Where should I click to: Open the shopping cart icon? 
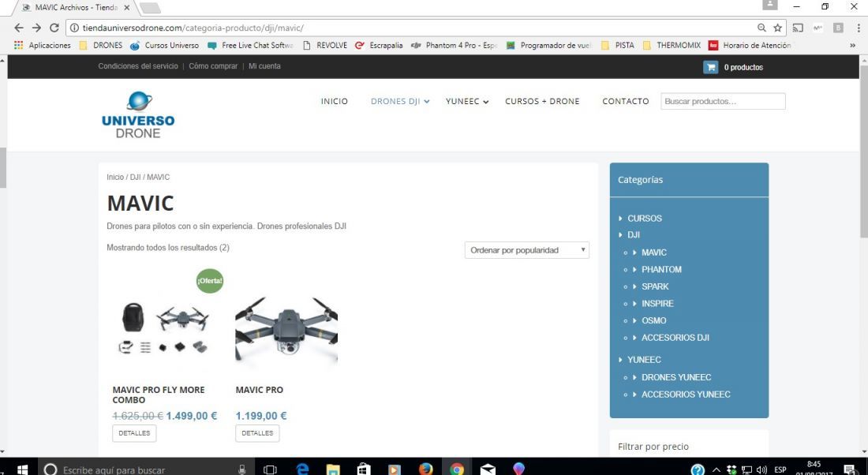(x=710, y=67)
